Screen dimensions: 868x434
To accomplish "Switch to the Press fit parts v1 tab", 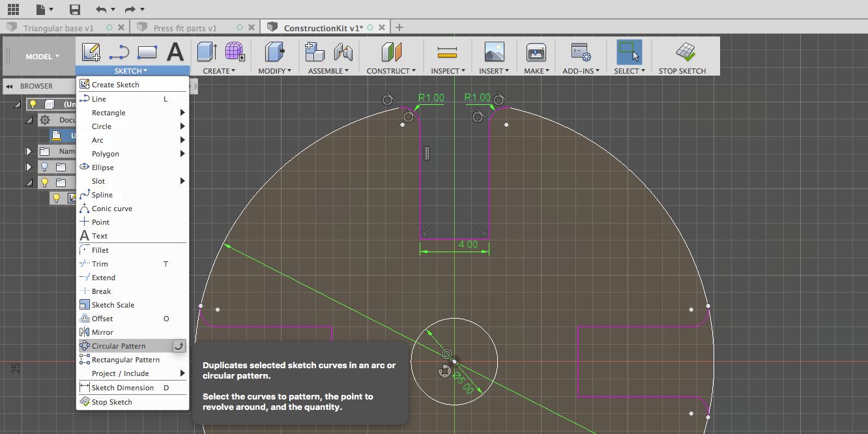I will (185, 28).
